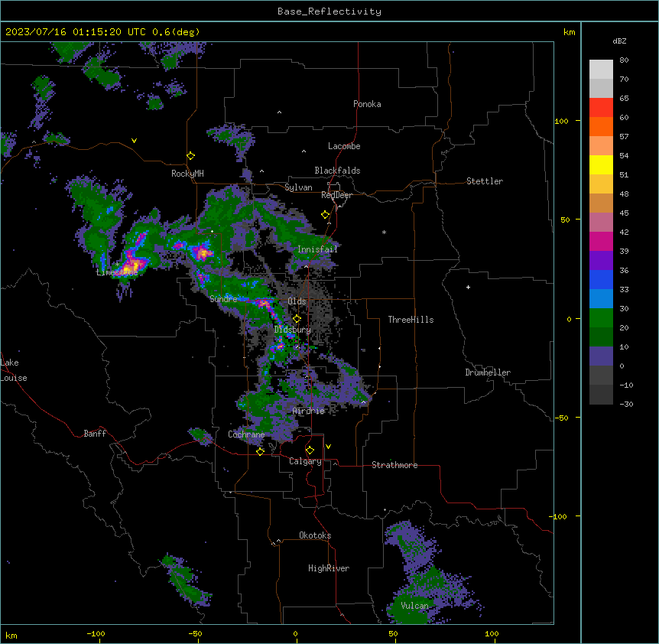
Task: Click the km unit label at top right
Action: coord(570,32)
